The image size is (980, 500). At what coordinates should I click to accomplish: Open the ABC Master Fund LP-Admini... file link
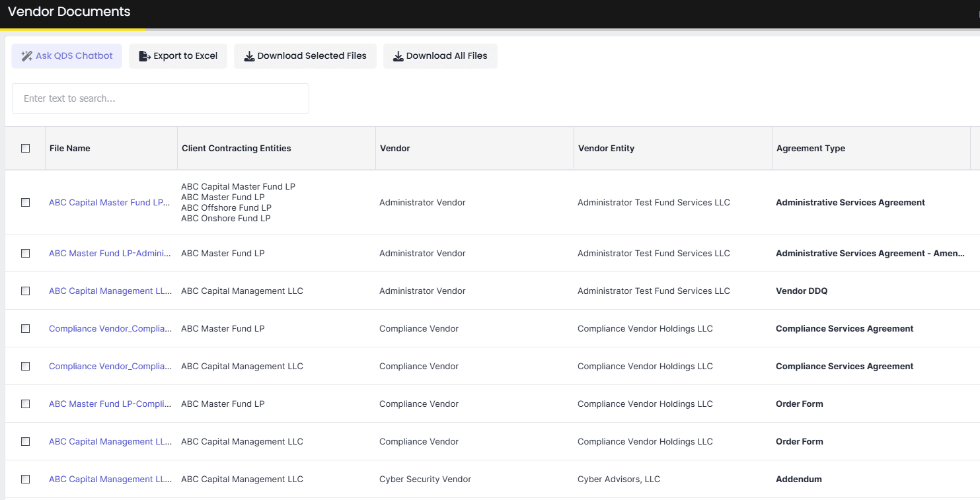pos(110,254)
